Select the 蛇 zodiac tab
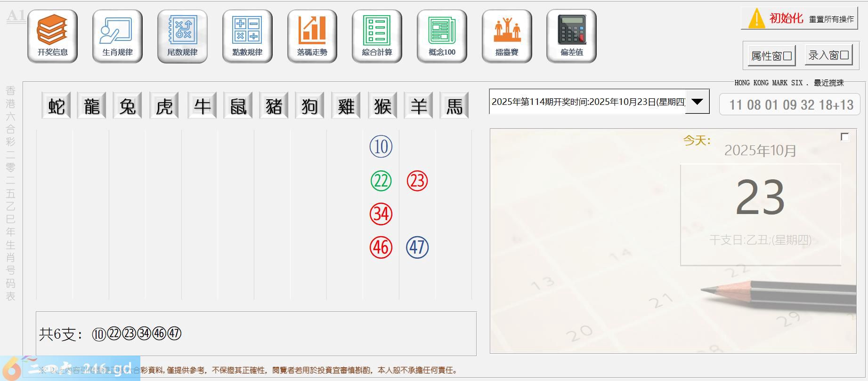 57,106
